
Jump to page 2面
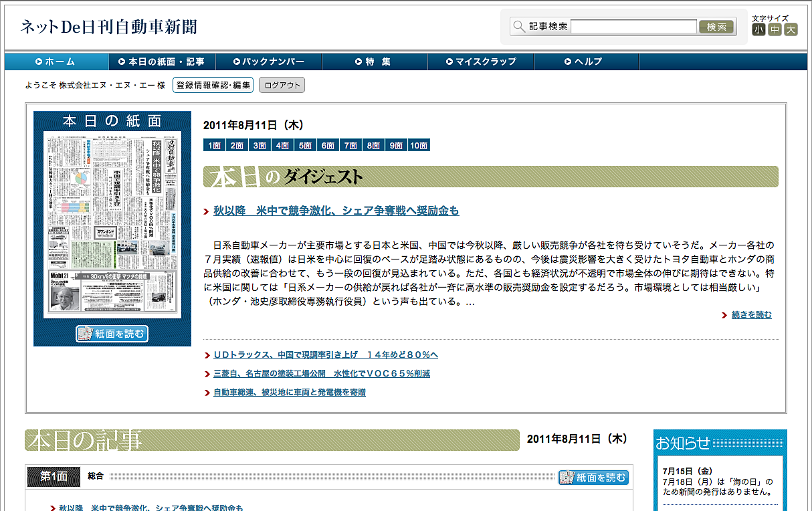click(237, 145)
